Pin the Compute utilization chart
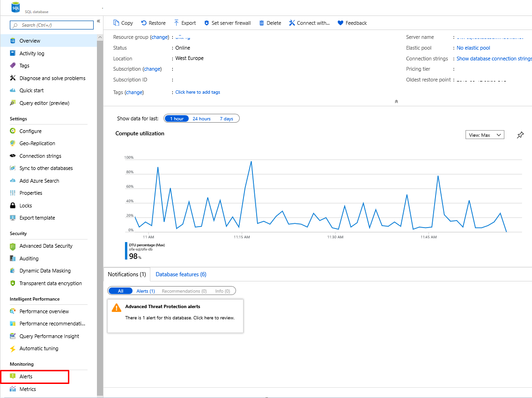This screenshot has width=532, height=398. tap(520, 135)
